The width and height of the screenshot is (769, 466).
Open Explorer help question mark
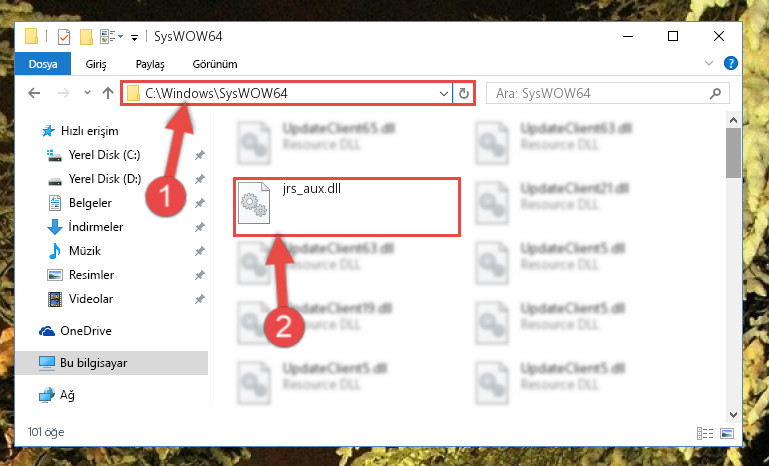click(x=731, y=63)
